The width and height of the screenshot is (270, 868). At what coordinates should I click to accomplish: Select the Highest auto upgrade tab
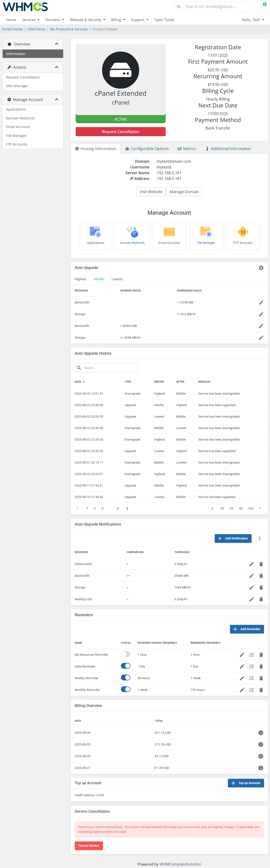click(80, 279)
